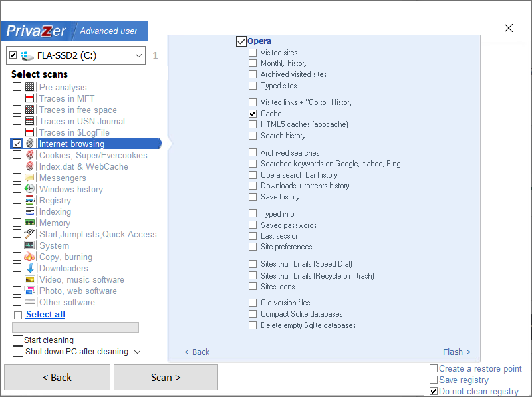Toggle the Opera group master checkbox
Viewport: 532px width, 397px height.
[241, 41]
